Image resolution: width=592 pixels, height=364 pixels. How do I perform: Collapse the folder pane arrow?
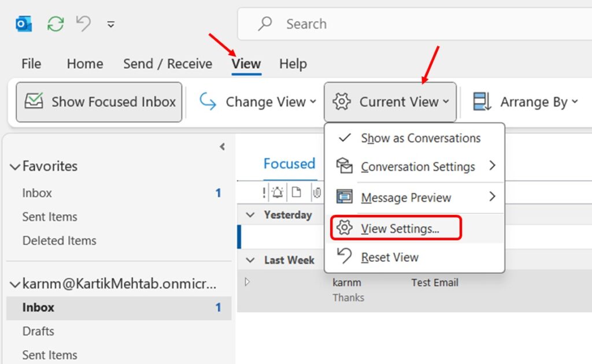(223, 146)
